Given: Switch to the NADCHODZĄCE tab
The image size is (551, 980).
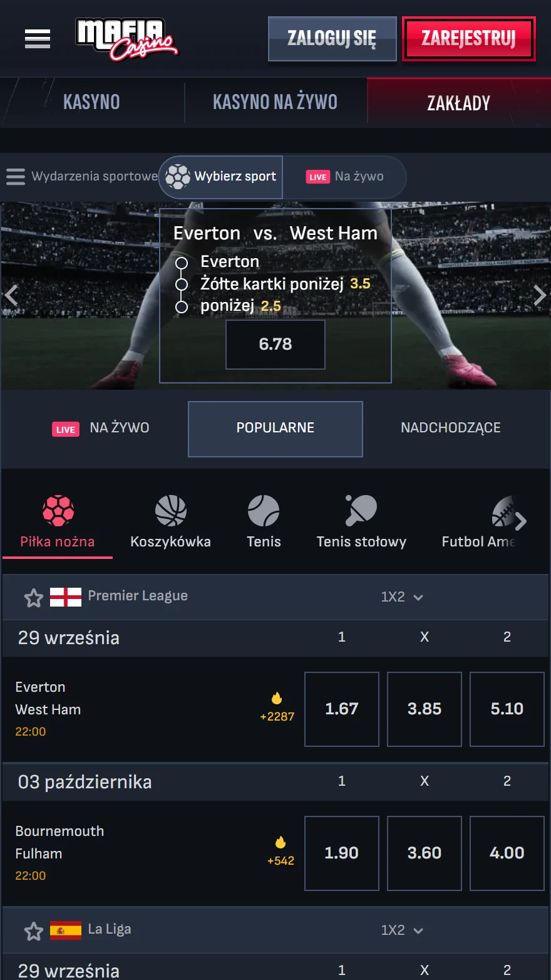Looking at the screenshot, I should 451,428.
